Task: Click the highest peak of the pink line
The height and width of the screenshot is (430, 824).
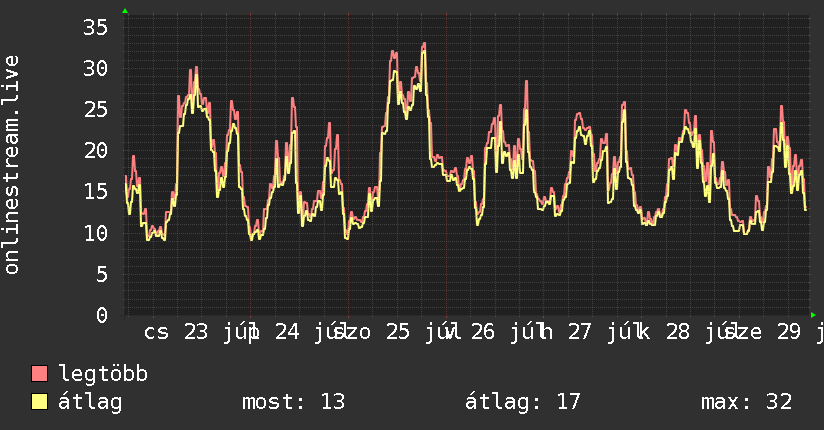Action: coord(424,44)
